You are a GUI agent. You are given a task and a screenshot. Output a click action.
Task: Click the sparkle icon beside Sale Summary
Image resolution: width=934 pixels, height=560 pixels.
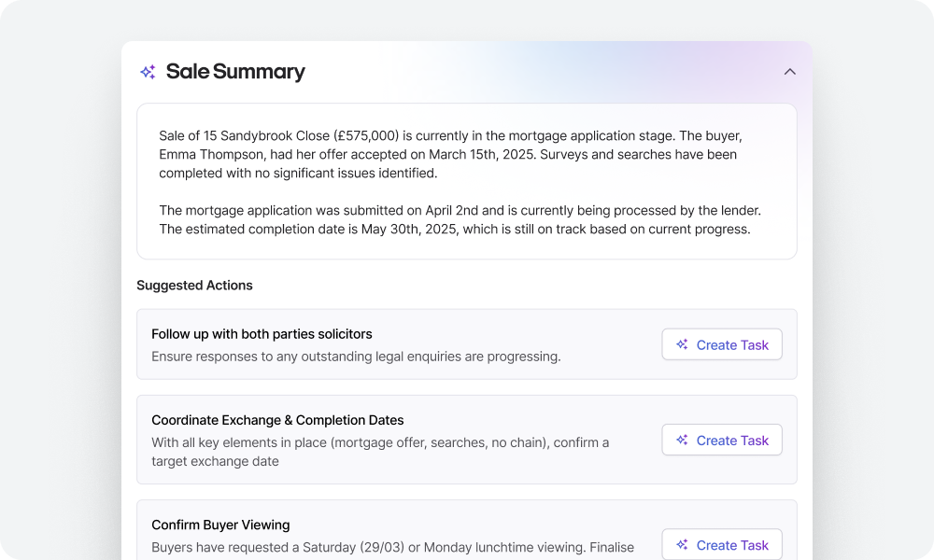(x=148, y=72)
